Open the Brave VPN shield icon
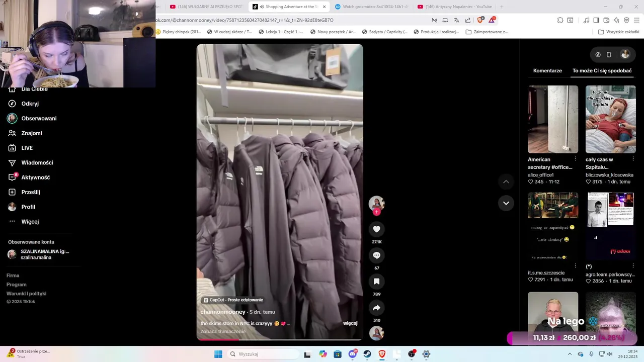The height and width of the screenshot is (362, 644). pyautogui.click(x=626, y=20)
